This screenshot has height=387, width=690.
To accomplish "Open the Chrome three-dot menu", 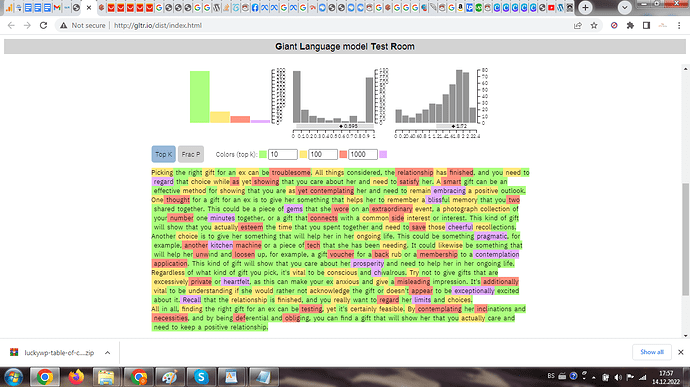I will (x=679, y=26).
